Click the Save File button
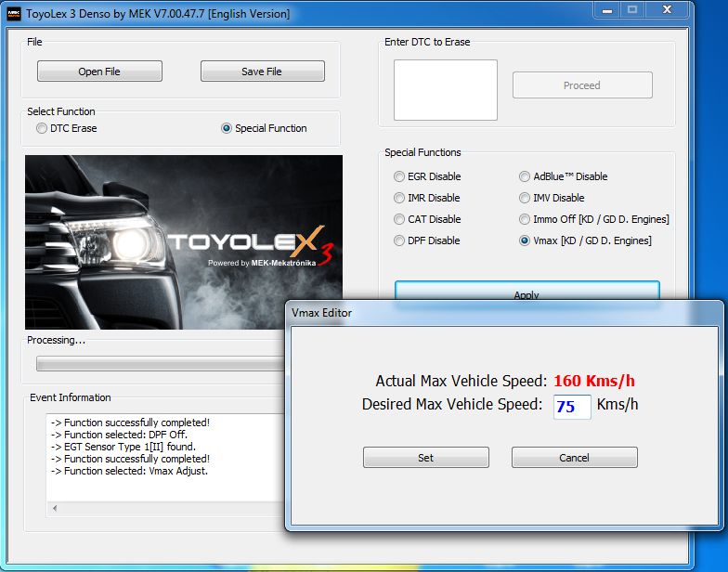 pos(262,71)
